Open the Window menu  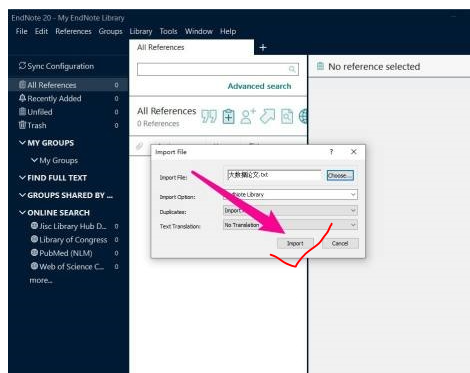point(199,31)
